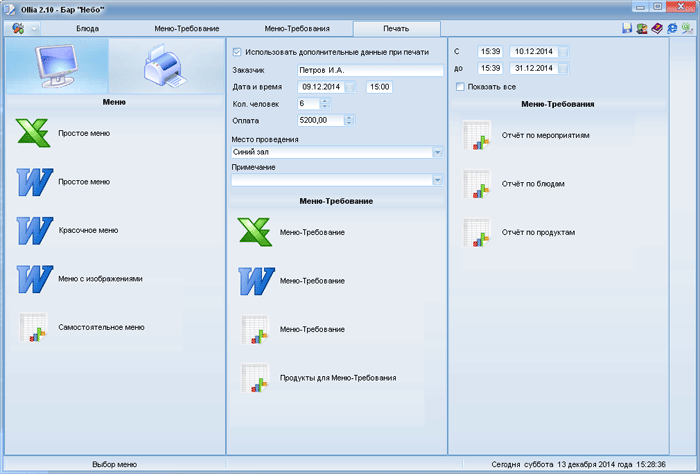The height and width of the screenshot is (474, 700).
Task: Enable the Показать все checkbox
Action: 460,87
